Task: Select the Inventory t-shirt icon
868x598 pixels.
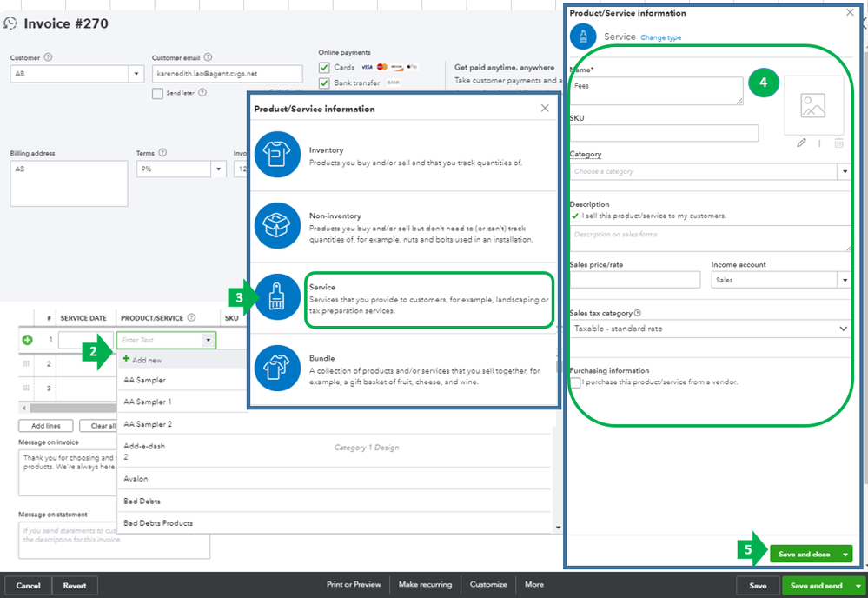Action: (x=277, y=155)
